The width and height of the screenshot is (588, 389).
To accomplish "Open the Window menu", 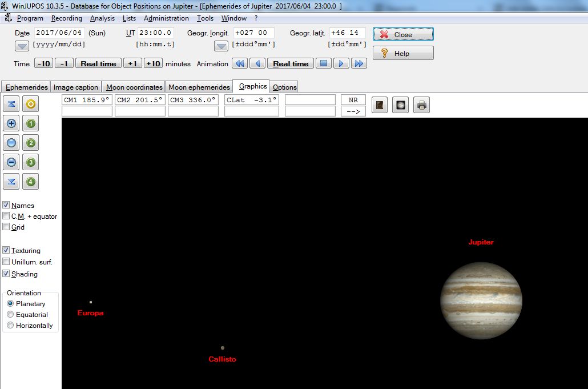I will 233,18.
